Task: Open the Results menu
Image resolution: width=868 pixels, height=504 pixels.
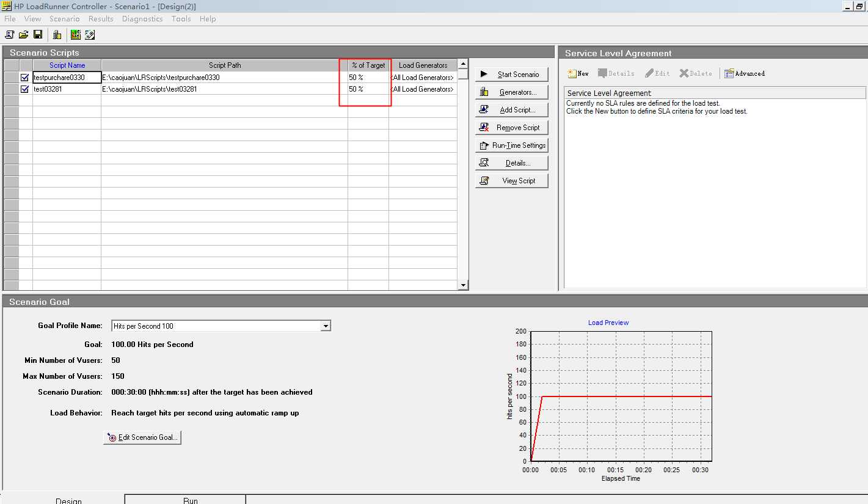Action: point(101,19)
